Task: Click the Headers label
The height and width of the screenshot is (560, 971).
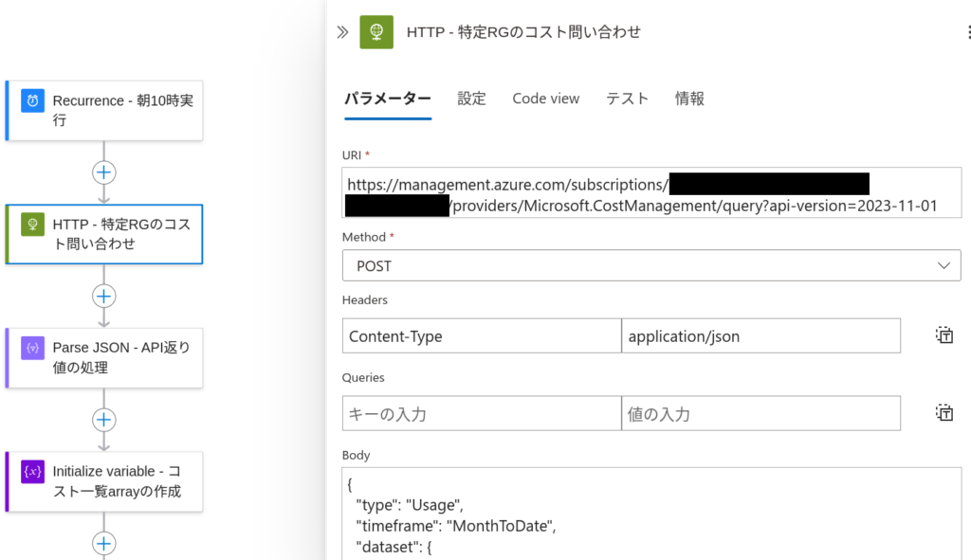Action: pyautogui.click(x=365, y=299)
